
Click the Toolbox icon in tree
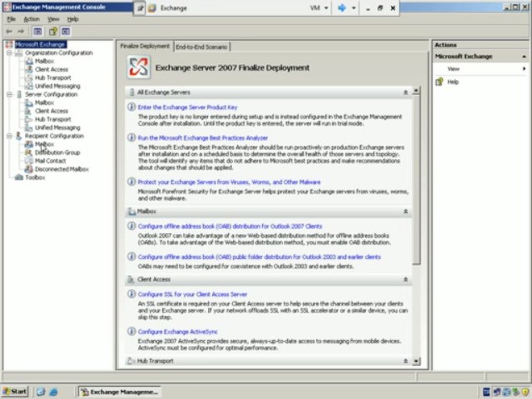pyautogui.click(x=19, y=177)
